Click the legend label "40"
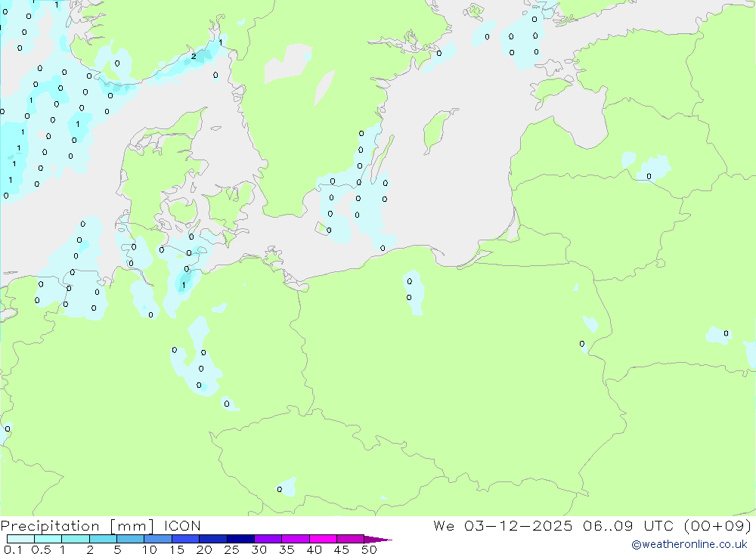 [x=314, y=549]
